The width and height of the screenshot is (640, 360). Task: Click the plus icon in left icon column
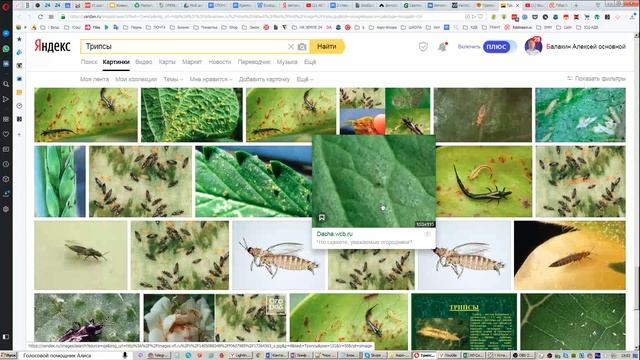tap(19, 134)
